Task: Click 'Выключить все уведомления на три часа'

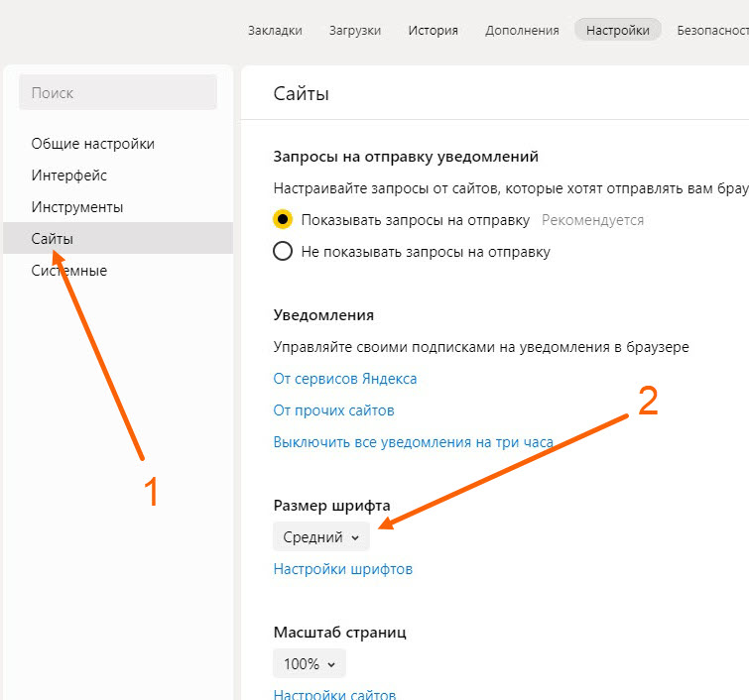Action: pos(413,442)
